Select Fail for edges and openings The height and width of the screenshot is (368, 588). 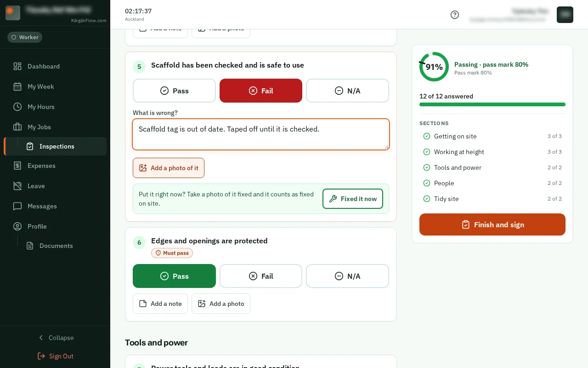261,276
